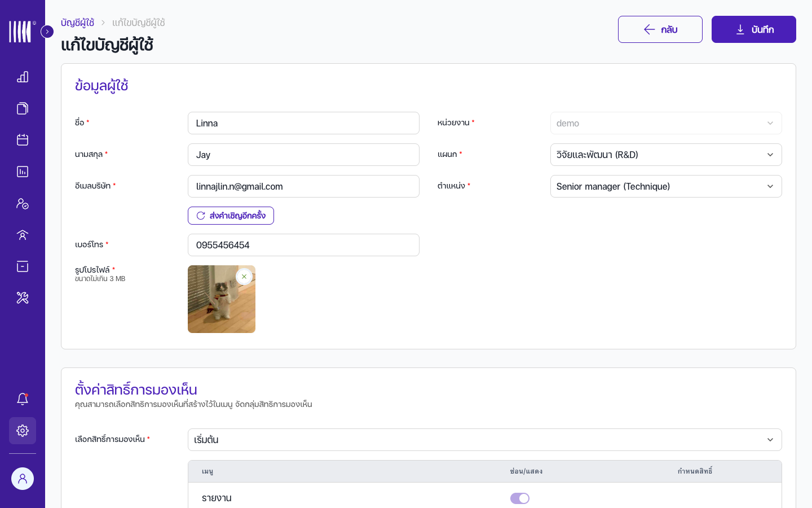Open the หน่วยงาน dropdown showing demo
The width and height of the screenshot is (812, 508).
pos(666,123)
